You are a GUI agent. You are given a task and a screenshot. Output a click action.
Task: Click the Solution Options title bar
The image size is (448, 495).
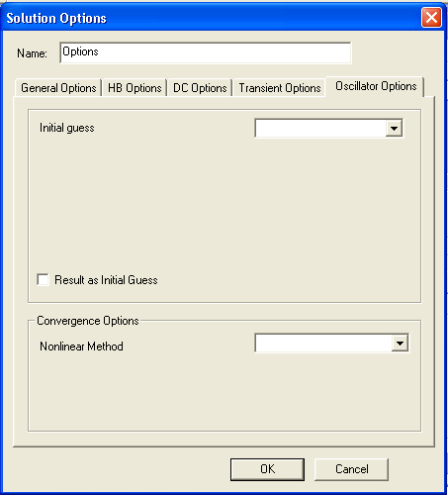[211, 18]
